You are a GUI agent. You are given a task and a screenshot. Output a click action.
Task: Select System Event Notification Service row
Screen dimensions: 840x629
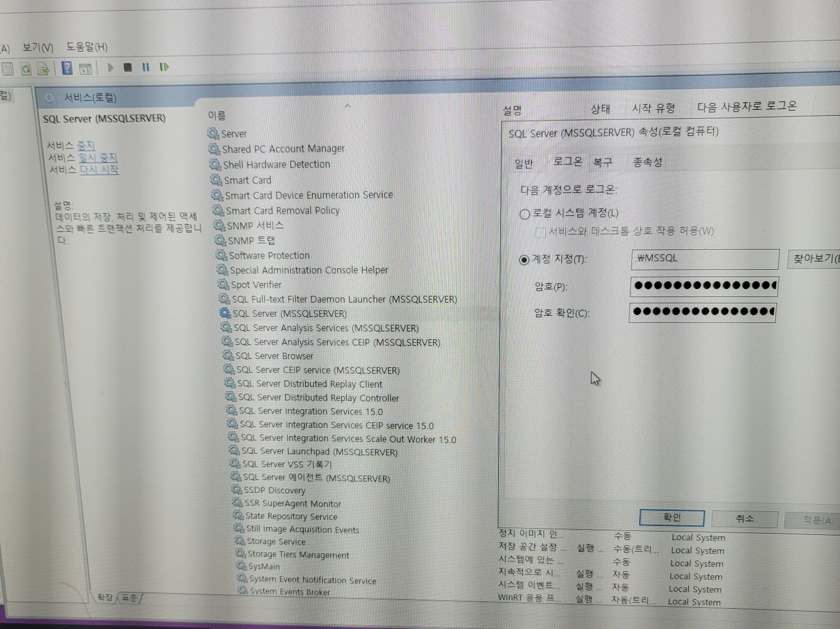point(312,580)
